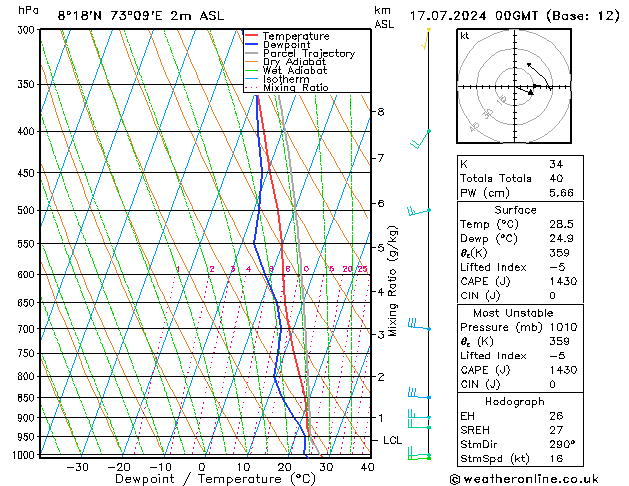Click the Dry Adiabat legend label

pos(294,62)
